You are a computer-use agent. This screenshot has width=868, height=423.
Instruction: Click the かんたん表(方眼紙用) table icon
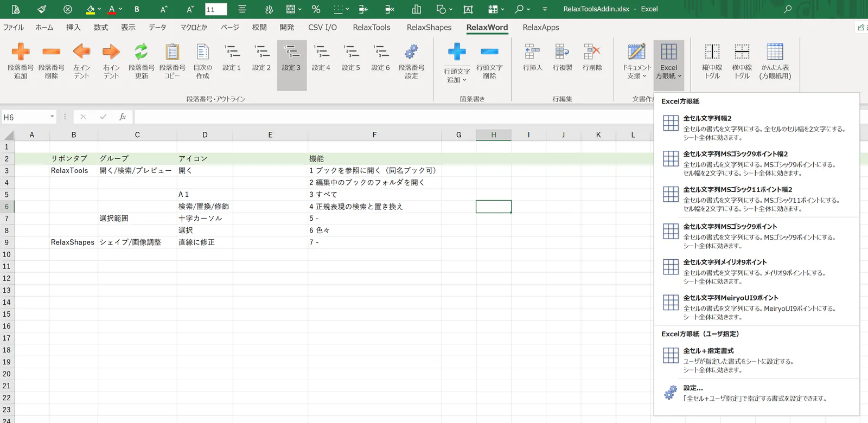tap(775, 52)
